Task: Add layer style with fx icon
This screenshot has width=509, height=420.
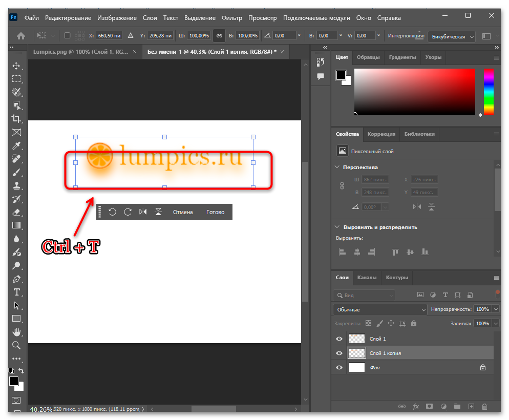Action: pos(416,406)
